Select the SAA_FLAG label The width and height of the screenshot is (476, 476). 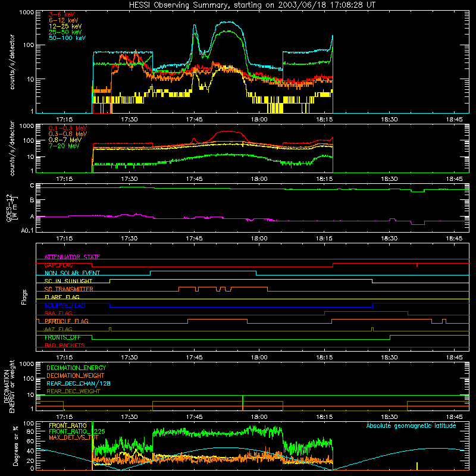(x=58, y=313)
